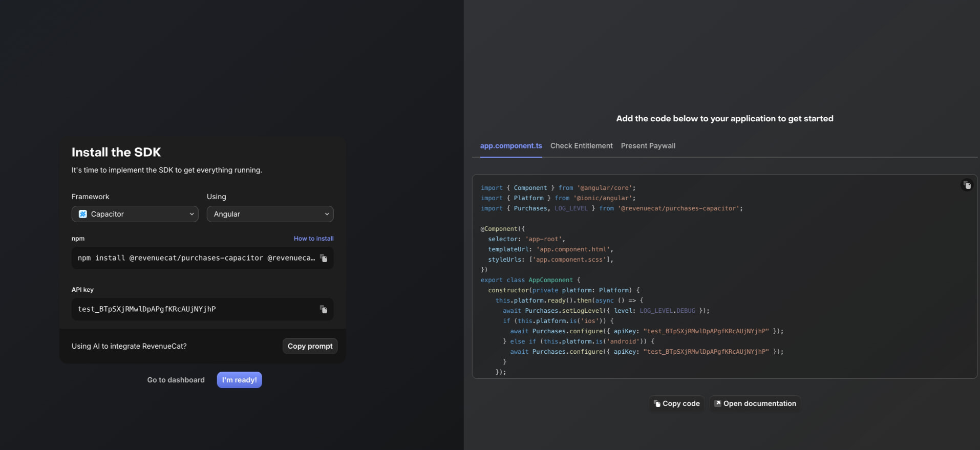Open the Framework dropdown showing Capacitor
The width and height of the screenshot is (980, 450).
point(135,214)
